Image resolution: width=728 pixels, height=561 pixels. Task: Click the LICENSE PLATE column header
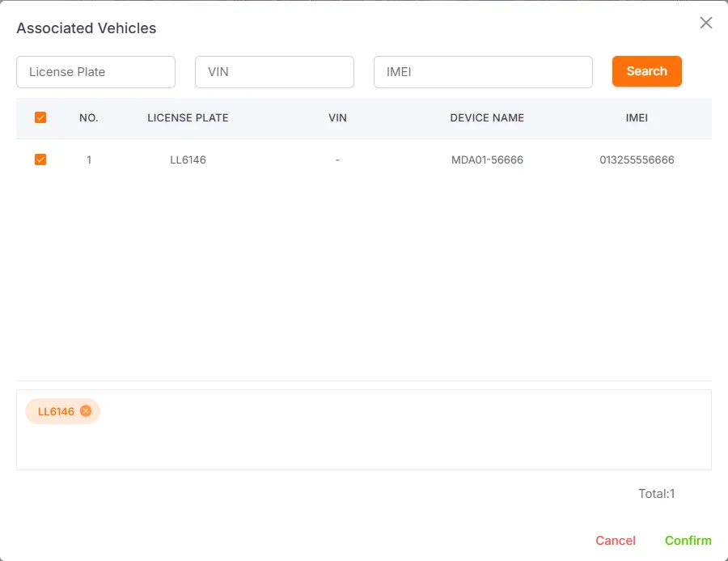tap(188, 117)
